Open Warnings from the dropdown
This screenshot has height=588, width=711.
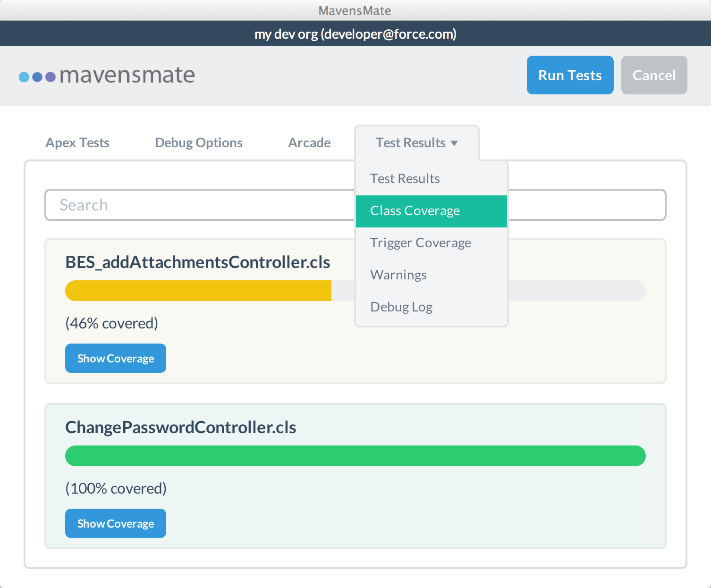point(432,275)
